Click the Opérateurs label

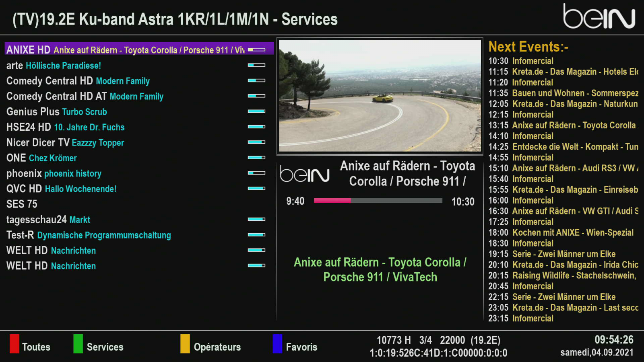pyautogui.click(x=217, y=347)
